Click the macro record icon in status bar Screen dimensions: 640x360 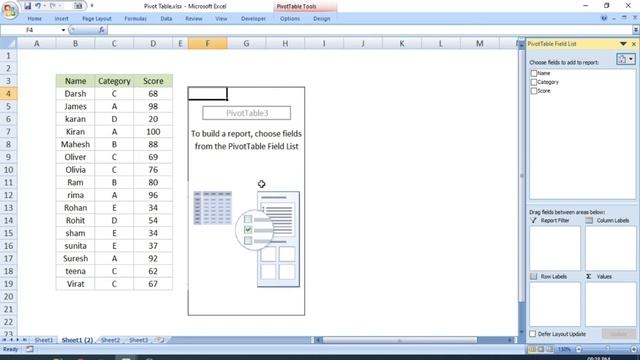coord(29,349)
